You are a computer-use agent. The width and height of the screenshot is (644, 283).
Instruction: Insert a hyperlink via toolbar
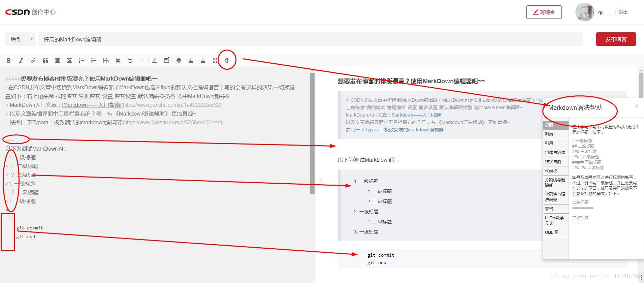pyautogui.click(x=33, y=61)
